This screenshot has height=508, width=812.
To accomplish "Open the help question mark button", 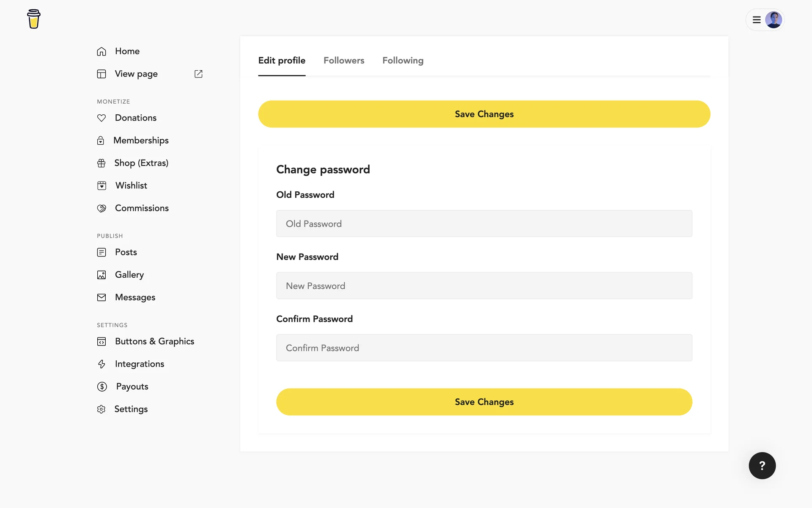I will pyautogui.click(x=762, y=466).
